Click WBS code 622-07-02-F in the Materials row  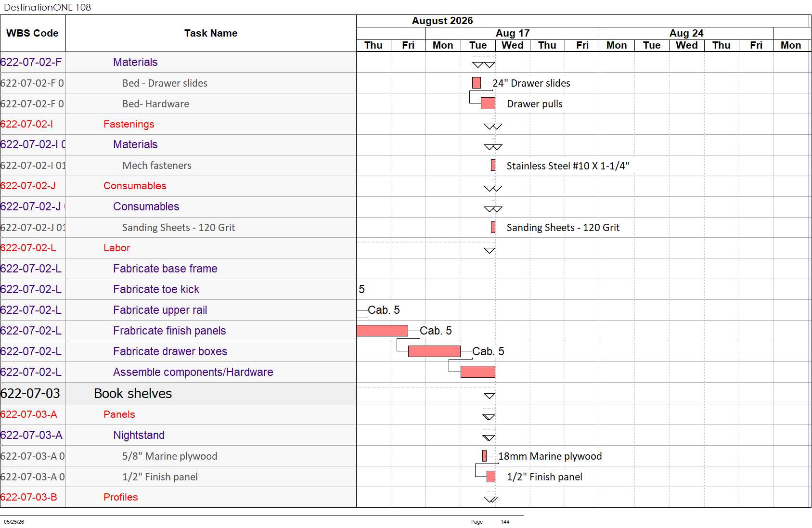[x=31, y=62]
